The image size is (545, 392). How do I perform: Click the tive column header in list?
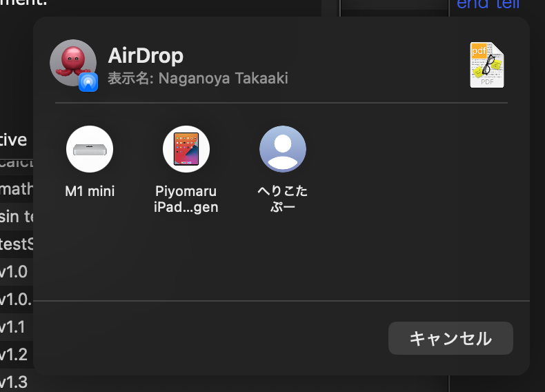pos(14,140)
